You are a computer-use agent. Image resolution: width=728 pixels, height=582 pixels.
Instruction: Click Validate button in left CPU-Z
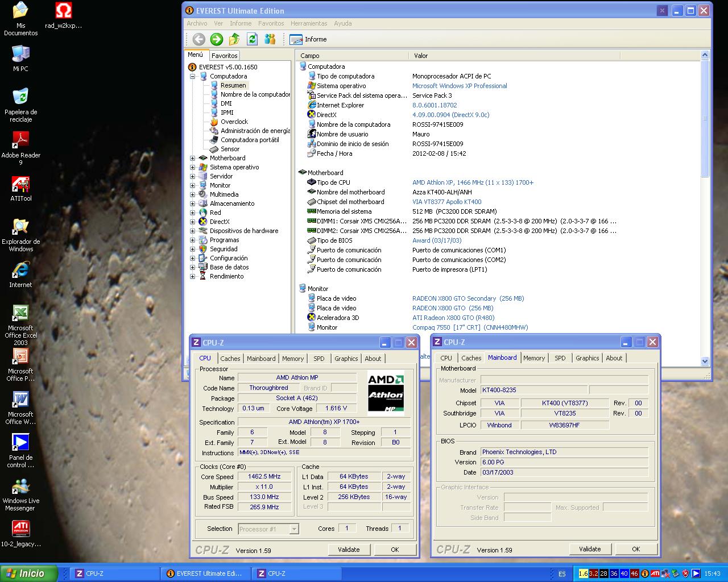point(349,550)
